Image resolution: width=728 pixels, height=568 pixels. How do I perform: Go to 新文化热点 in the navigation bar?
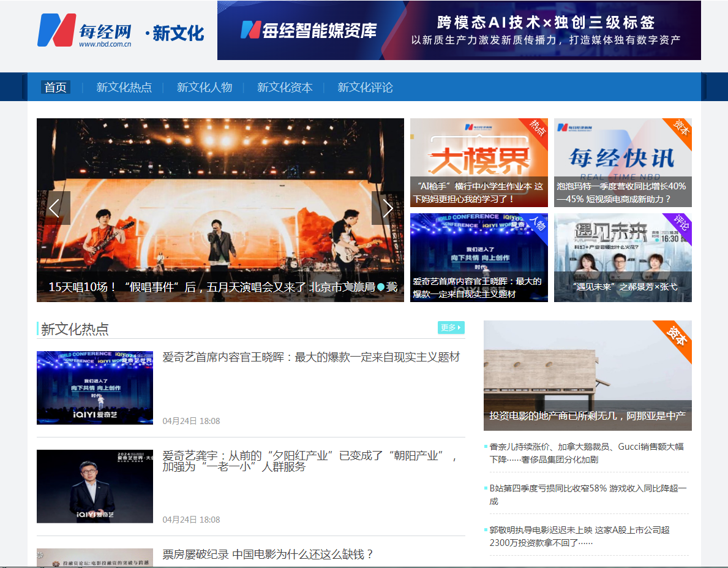pos(124,87)
